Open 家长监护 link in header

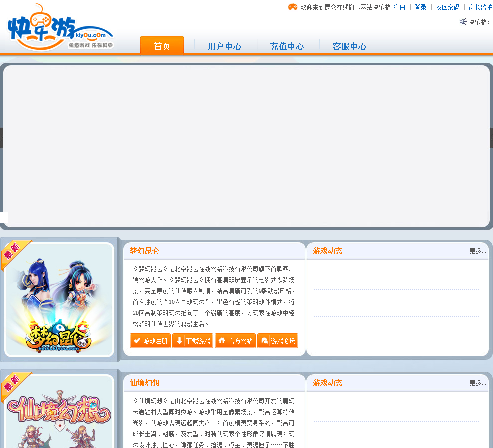(480, 7)
